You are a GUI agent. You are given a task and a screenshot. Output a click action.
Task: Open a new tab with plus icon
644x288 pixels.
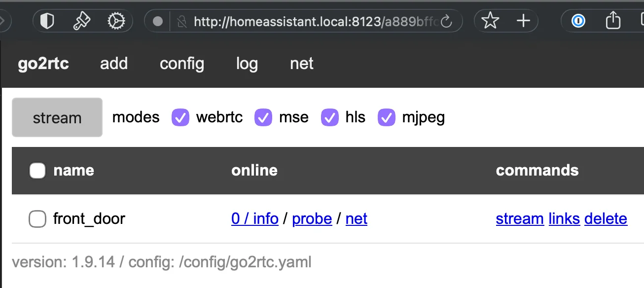click(x=523, y=21)
